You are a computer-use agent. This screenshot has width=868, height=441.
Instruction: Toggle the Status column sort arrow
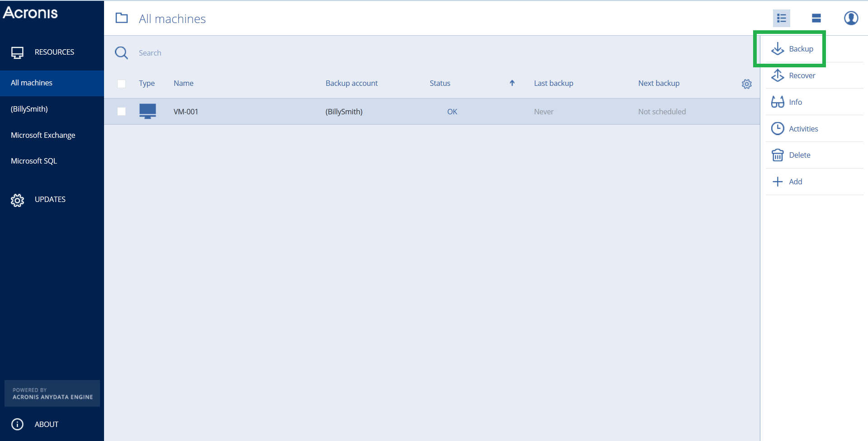[512, 83]
